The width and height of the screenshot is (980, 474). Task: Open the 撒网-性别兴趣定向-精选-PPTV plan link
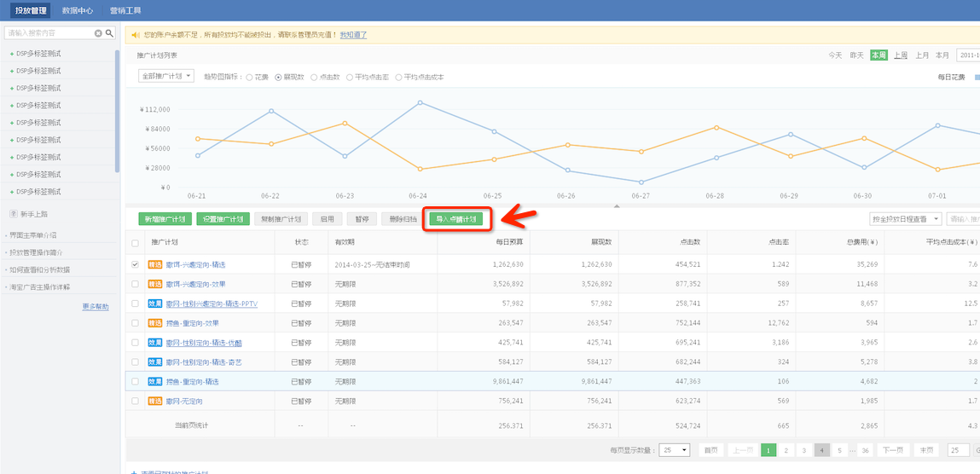212,304
